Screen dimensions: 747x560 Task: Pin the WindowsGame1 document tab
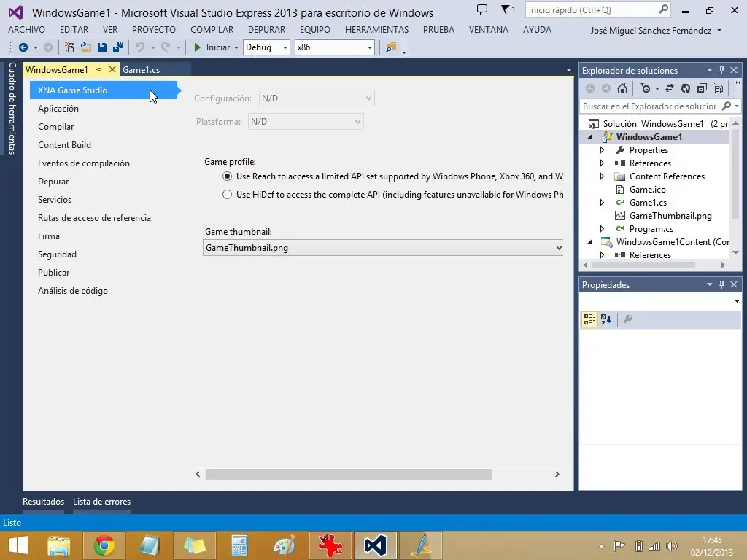pyautogui.click(x=99, y=70)
